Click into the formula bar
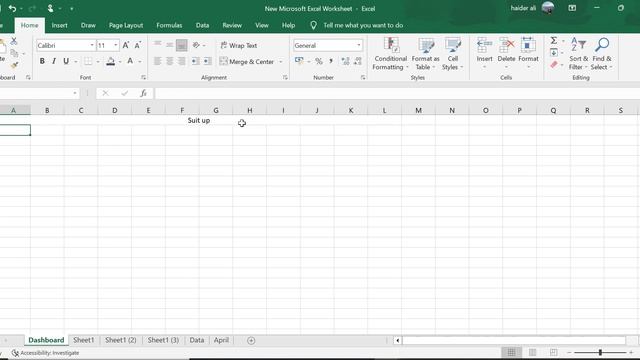This screenshot has height=360, width=640. (397, 93)
